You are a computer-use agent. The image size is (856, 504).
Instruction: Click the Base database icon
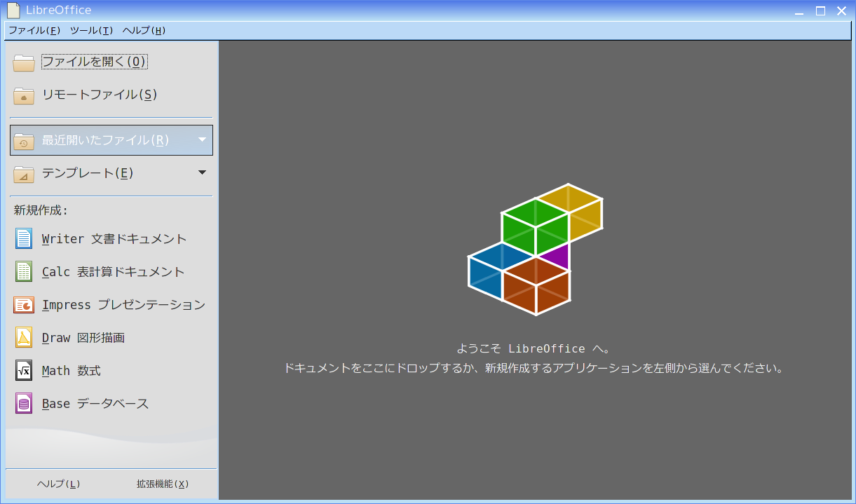click(x=24, y=404)
